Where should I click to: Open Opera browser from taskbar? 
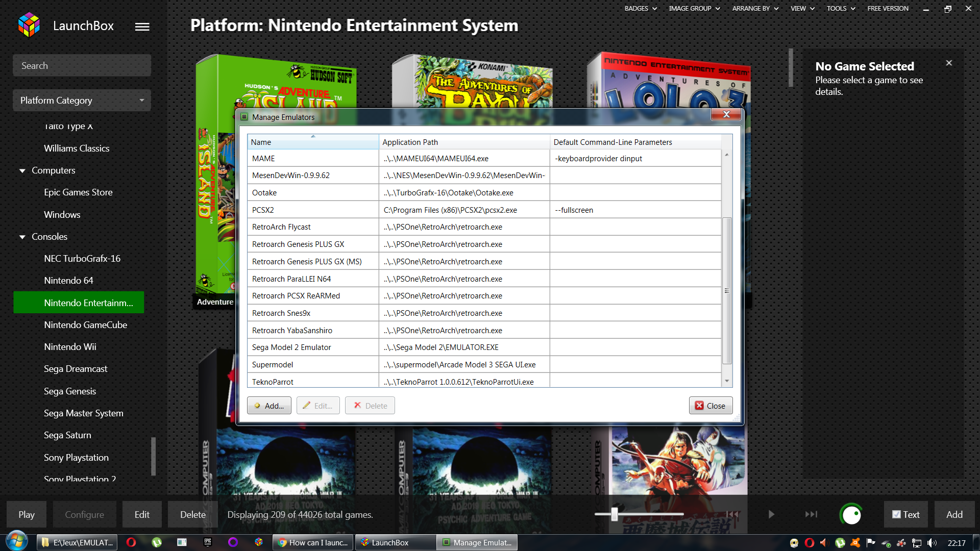[131, 542]
